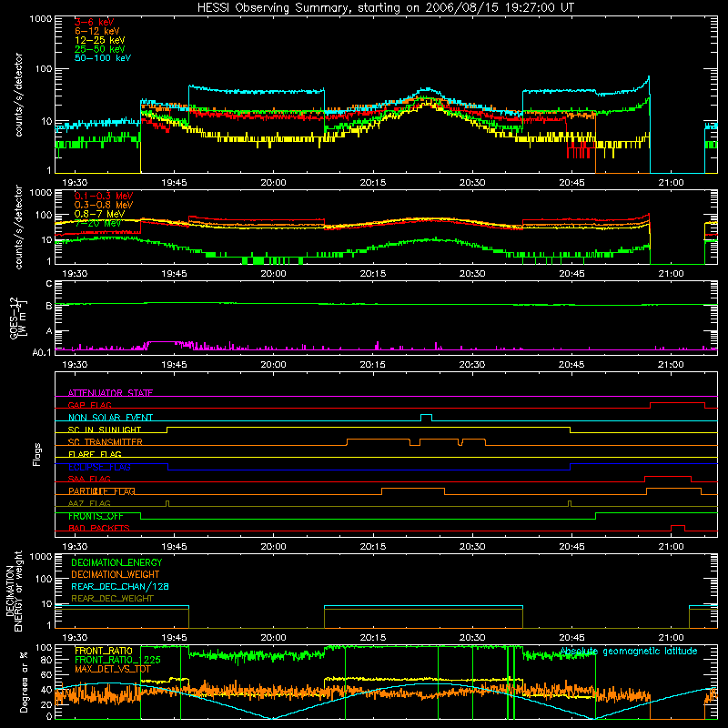
Task: Select the SC_TRANSMITTER flag label
Action: [x=106, y=442]
